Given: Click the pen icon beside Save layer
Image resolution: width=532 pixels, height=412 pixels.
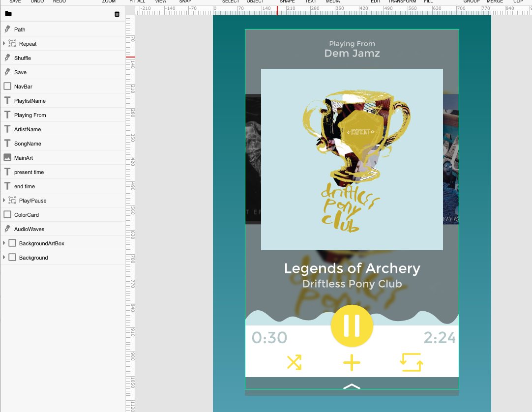Looking at the screenshot, I should 7,72.
